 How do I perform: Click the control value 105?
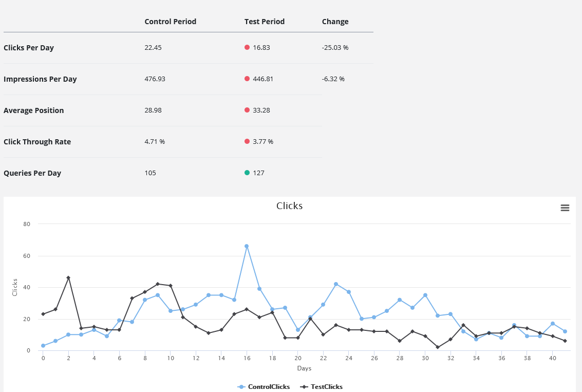(151, 173)
